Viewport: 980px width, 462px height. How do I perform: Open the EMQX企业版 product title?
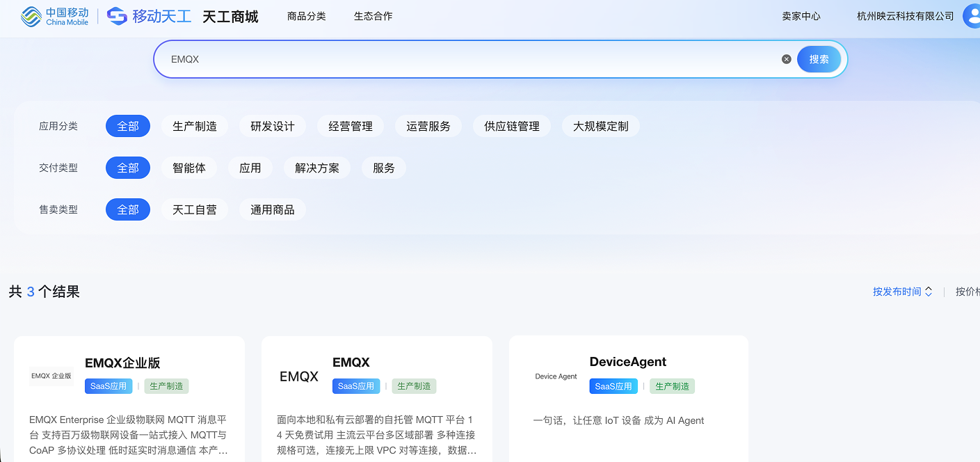[x=122, y=363]
